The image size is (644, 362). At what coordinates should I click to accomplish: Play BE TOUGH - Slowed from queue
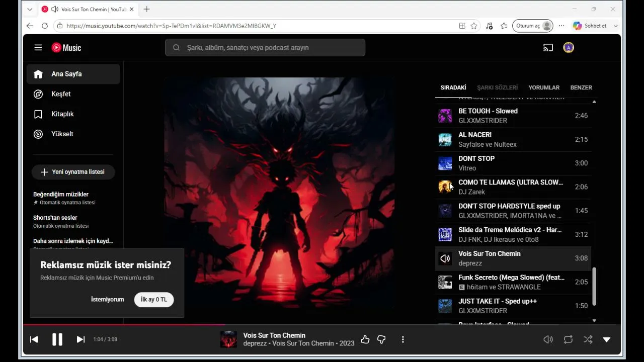pos(513,116)
